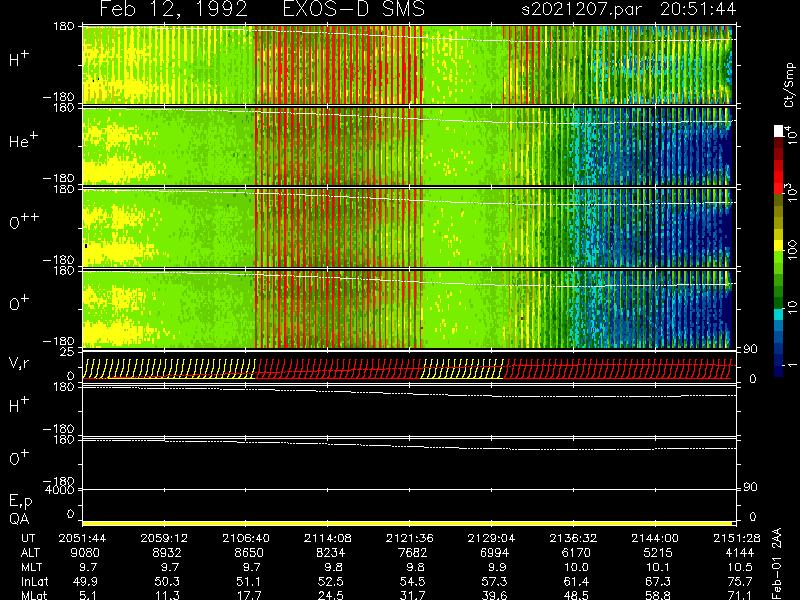Click the InLat value "54.5"
This screenshot has width=800, height=600.
412,582
